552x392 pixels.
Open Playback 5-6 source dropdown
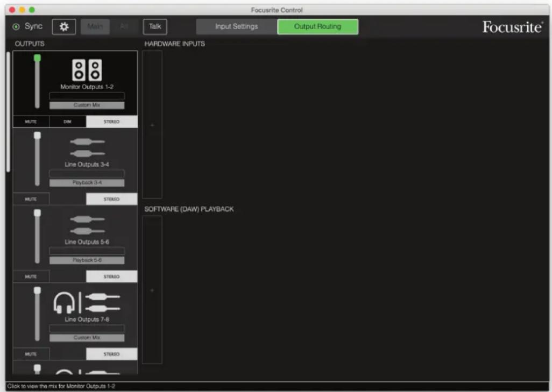[87, 260]
